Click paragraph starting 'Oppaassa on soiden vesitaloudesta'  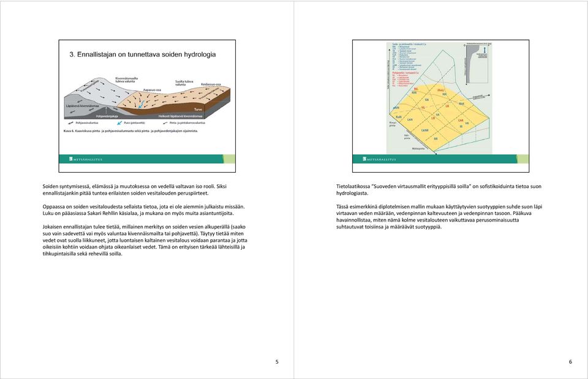pos(143,210)
